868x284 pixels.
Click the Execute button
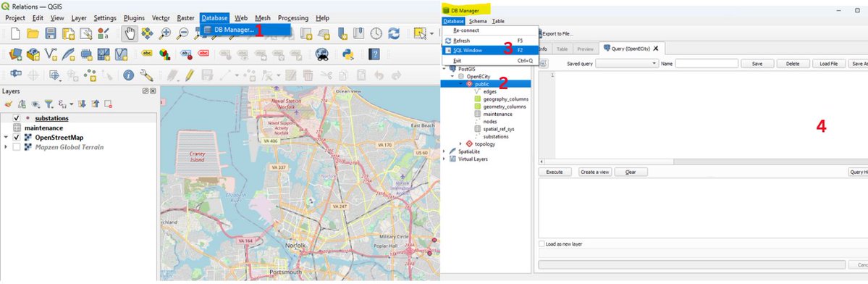coord(555,172)
